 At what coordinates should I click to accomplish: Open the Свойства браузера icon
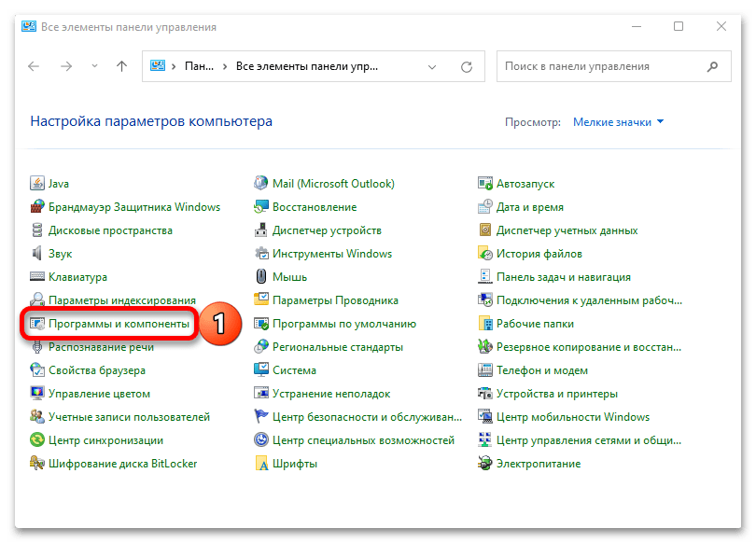37,370
